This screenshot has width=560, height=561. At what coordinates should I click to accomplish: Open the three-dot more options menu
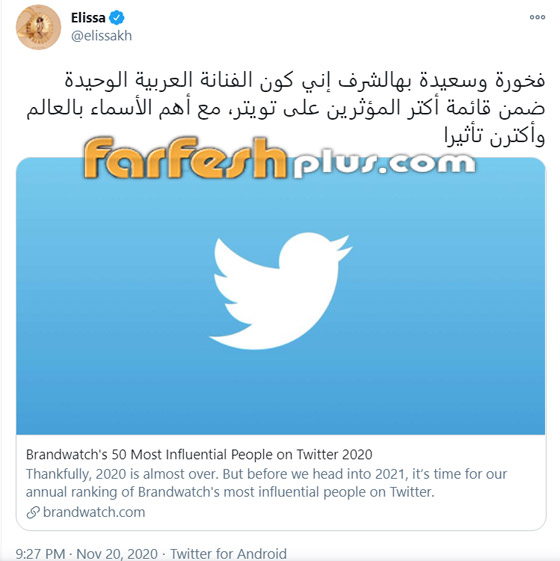[537, 17]
